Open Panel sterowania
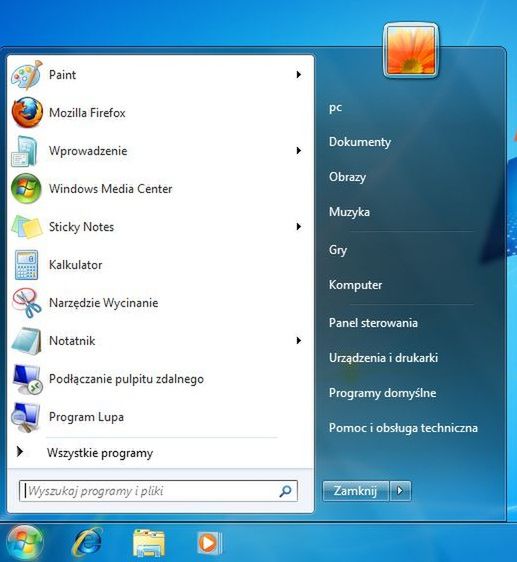The height and width of the screenshot is (562, 517). (373, 323)
